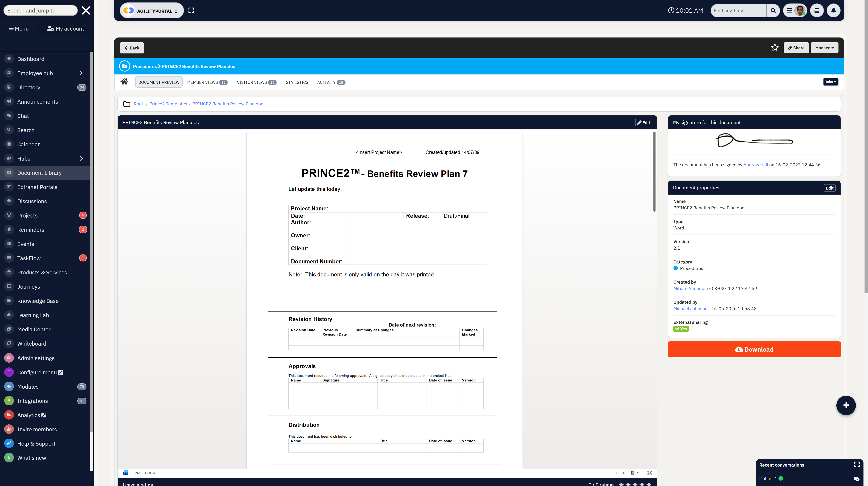868x486 pixels.
Task: Open Knowledge Base in sidebar
Action: (x=45, y=301)
